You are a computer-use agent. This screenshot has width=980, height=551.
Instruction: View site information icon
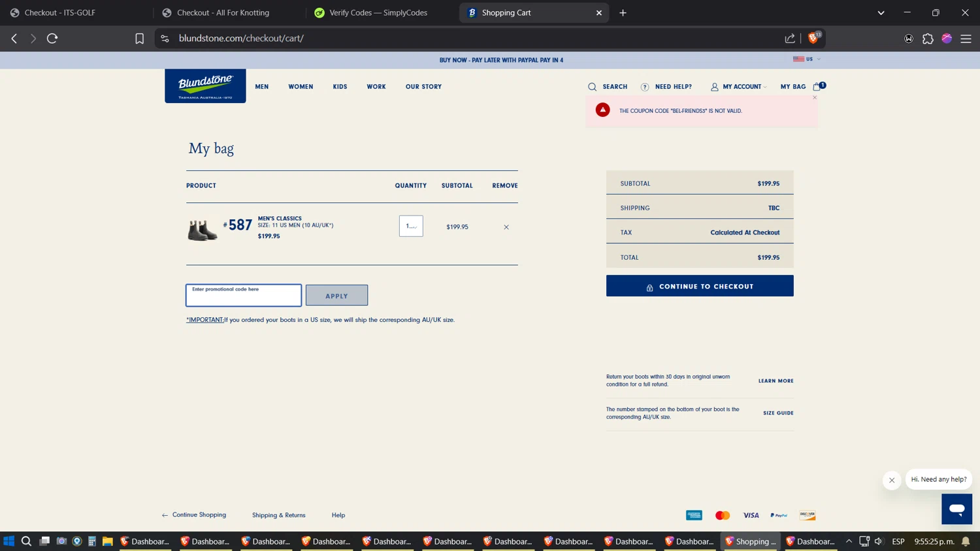coord(165,39)
